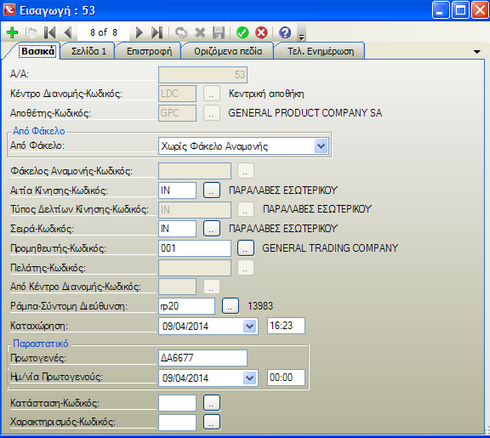Click the text Κεντρική αποθήκη

point(266,94)
